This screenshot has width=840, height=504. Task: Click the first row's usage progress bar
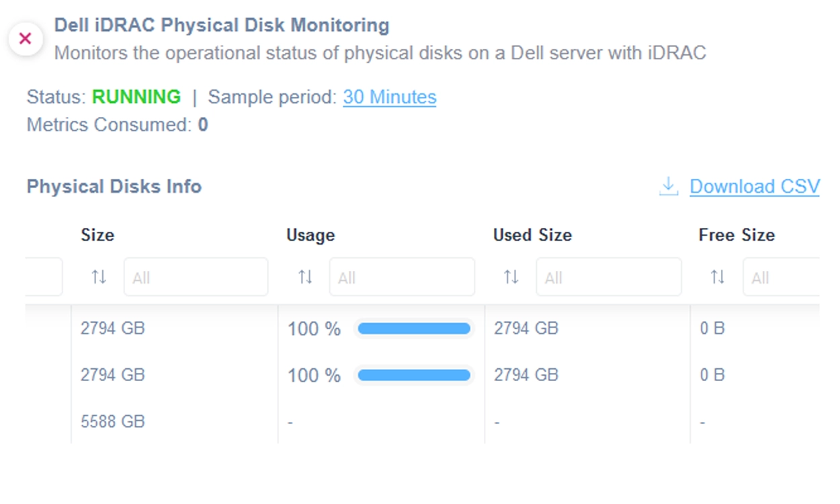pos(413,329)
